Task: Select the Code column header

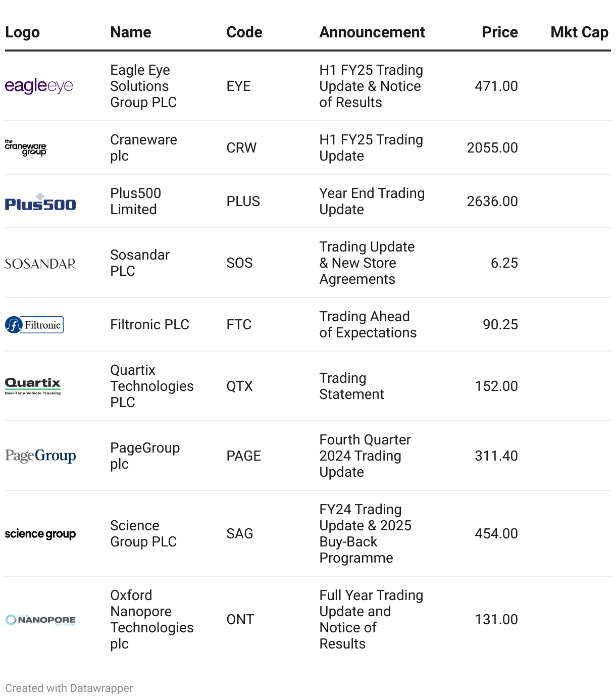Action: pos(244,32)
